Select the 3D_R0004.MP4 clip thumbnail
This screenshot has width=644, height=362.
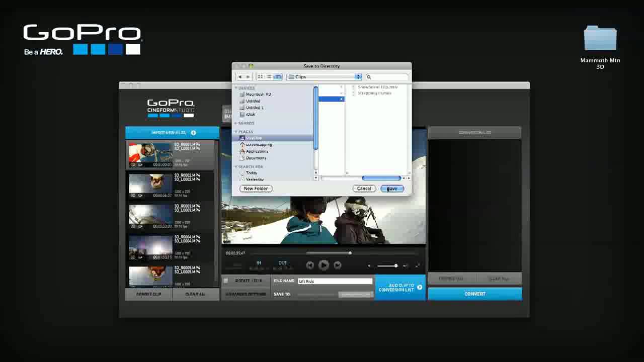pyautogui.click(x=150, y=247)
